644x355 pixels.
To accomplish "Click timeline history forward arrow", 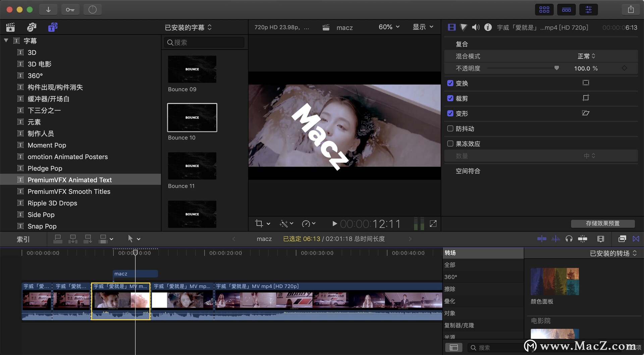I will (x=410, y=239).
